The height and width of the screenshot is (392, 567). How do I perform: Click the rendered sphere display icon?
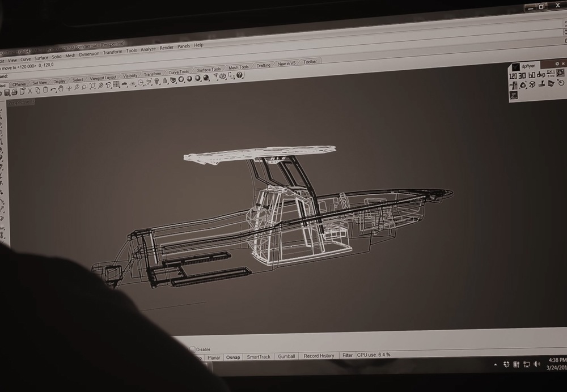coord(206,78)
